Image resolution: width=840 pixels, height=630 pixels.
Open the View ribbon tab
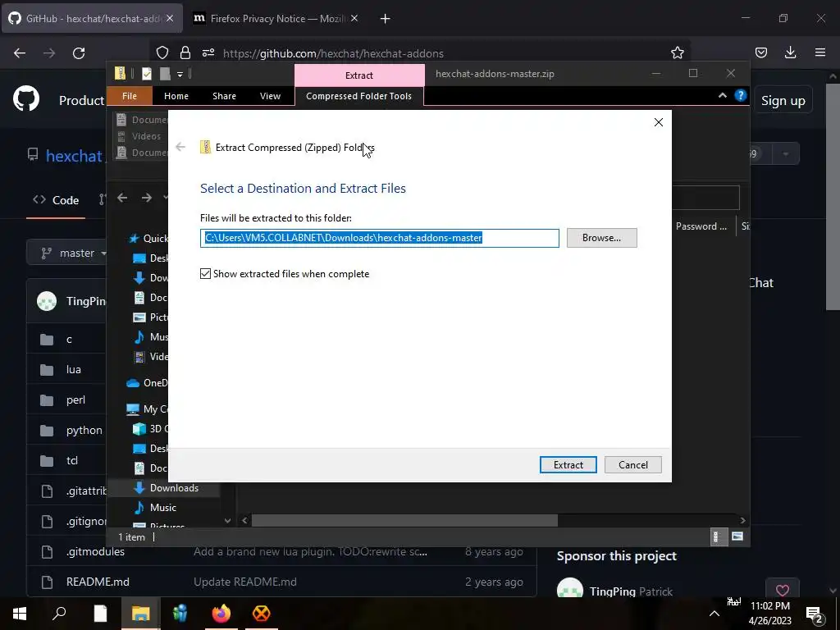pos(270,96)
